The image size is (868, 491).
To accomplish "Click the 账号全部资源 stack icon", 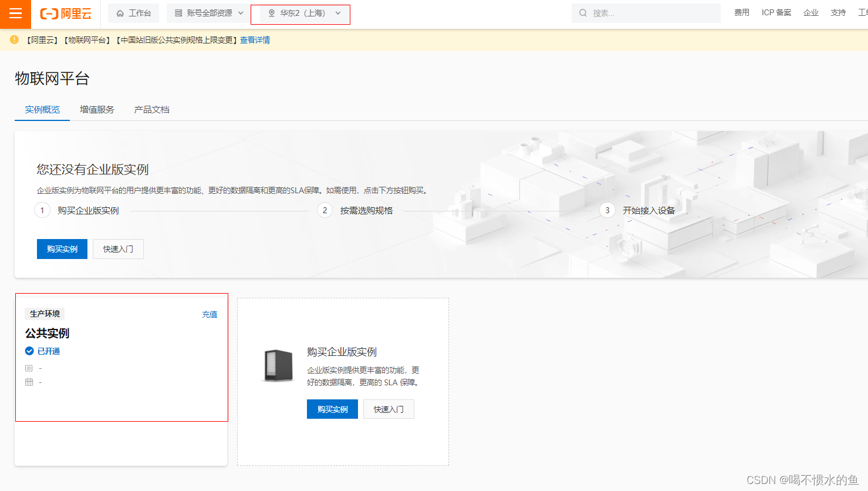I will pyautogui.click(x=178, y=13).
